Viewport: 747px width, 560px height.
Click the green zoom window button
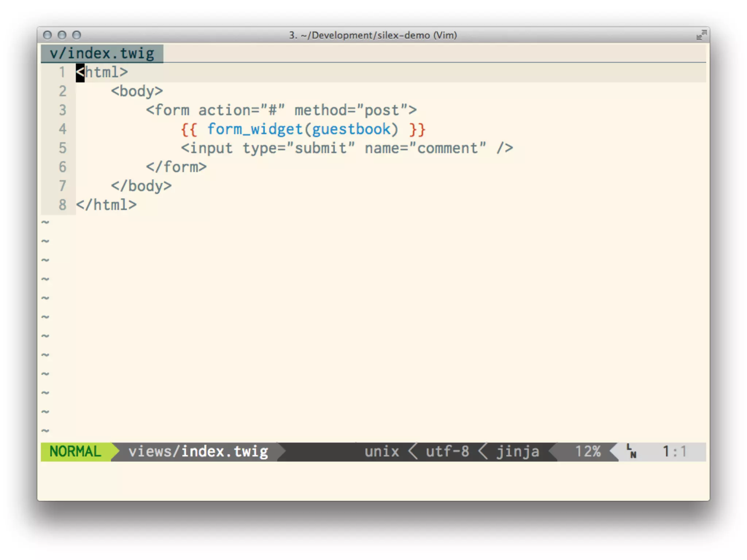77,35
